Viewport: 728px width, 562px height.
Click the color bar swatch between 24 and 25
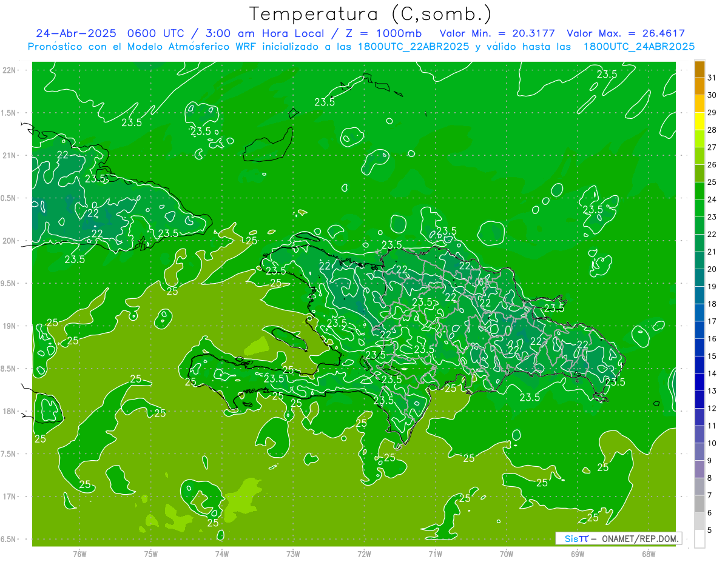coord(699,191)
